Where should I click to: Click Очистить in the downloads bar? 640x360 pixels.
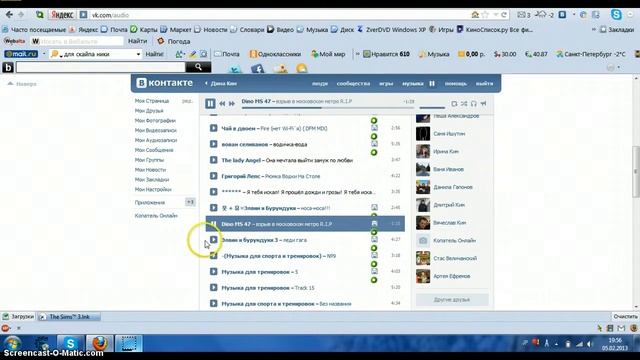[x=624, y=316]
